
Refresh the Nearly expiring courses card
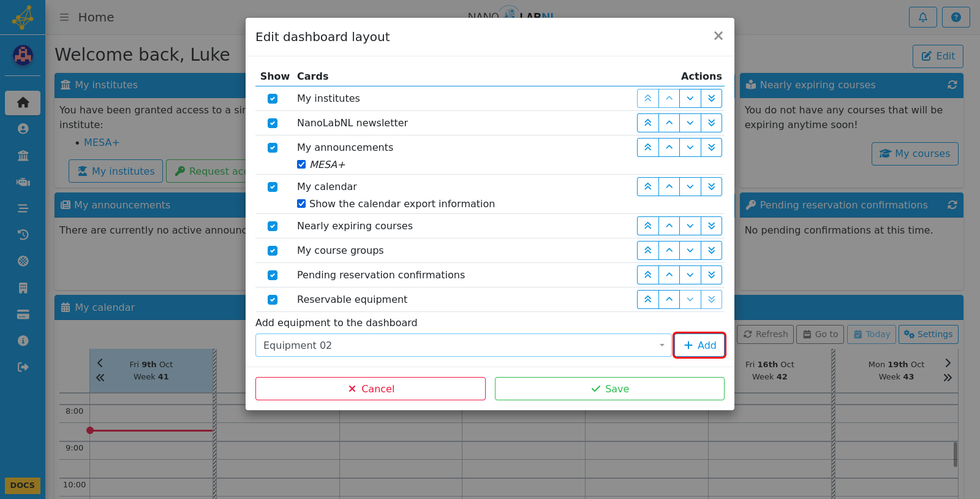tap(952, 85)
